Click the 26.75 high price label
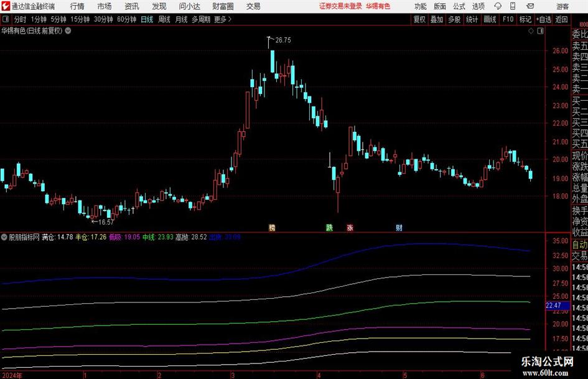 tap(282, 40)
